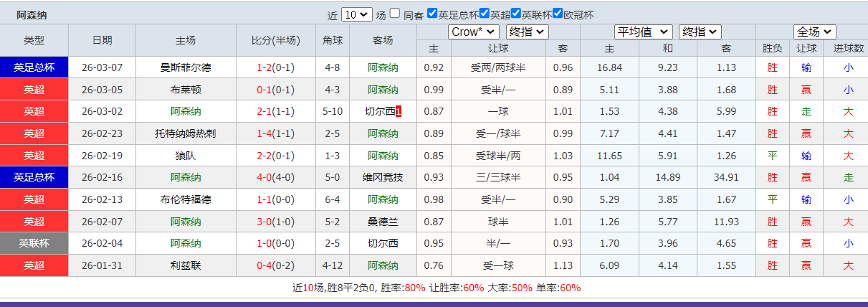Click the 进球数 column header
The height and width of the screenshot is (307, 868).
coord(848,49)
